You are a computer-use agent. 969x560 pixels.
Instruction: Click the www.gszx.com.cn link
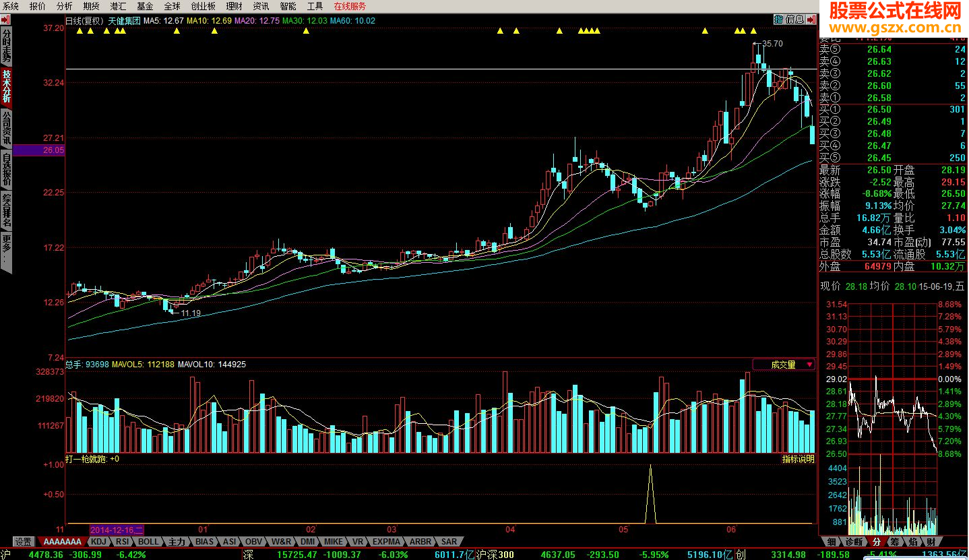(894, 28)
